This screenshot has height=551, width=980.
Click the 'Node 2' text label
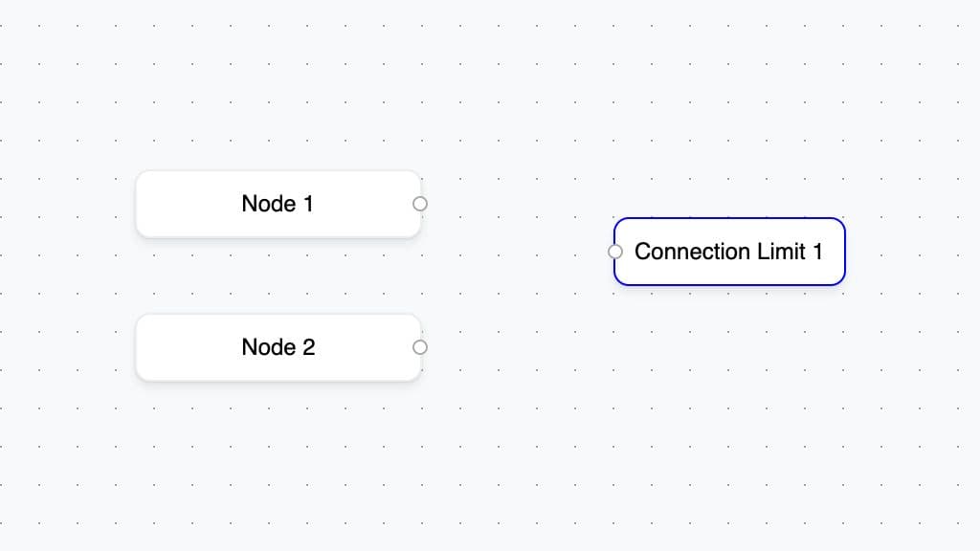point(278,347)
